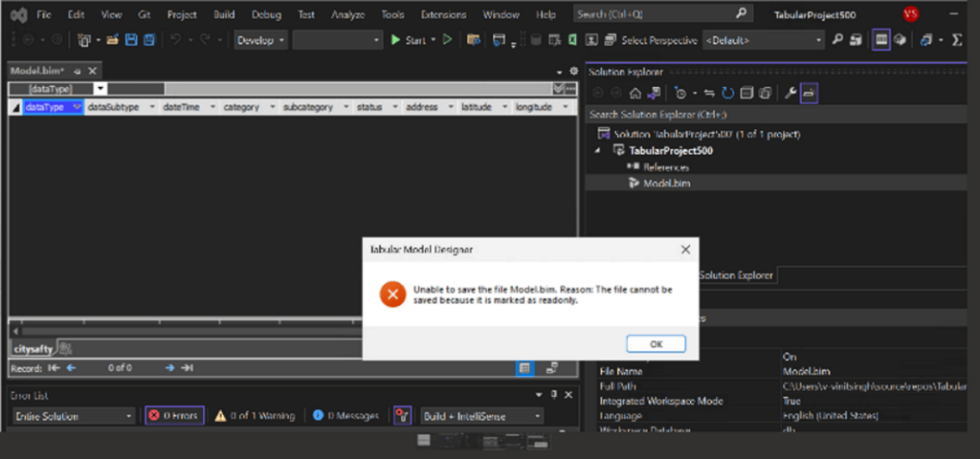
Task: Select the dateTime column header
Action: (181, 107)
